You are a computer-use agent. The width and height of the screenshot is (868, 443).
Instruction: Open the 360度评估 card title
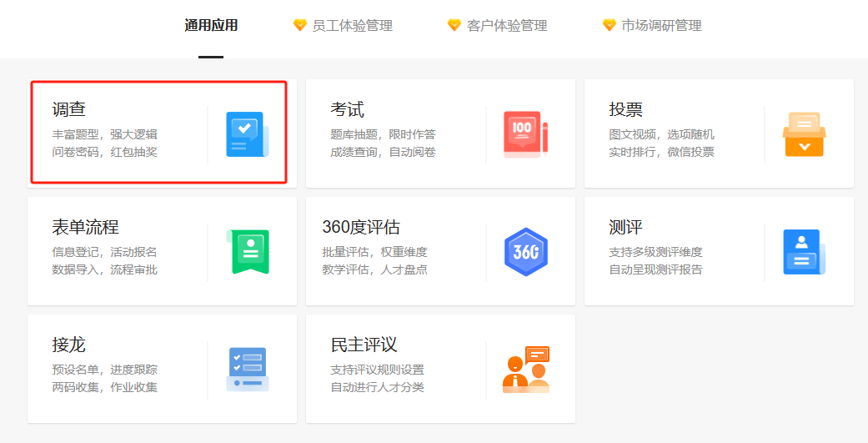tap(361, 227)
